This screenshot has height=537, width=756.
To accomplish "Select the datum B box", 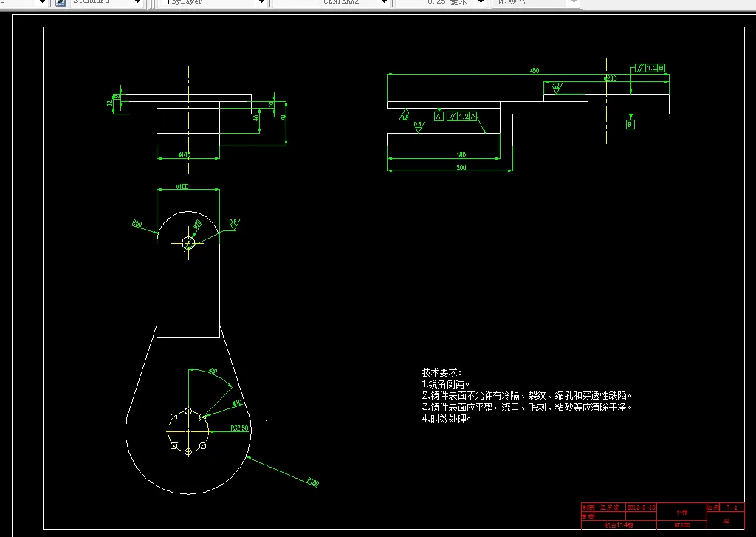I will 630,125.
